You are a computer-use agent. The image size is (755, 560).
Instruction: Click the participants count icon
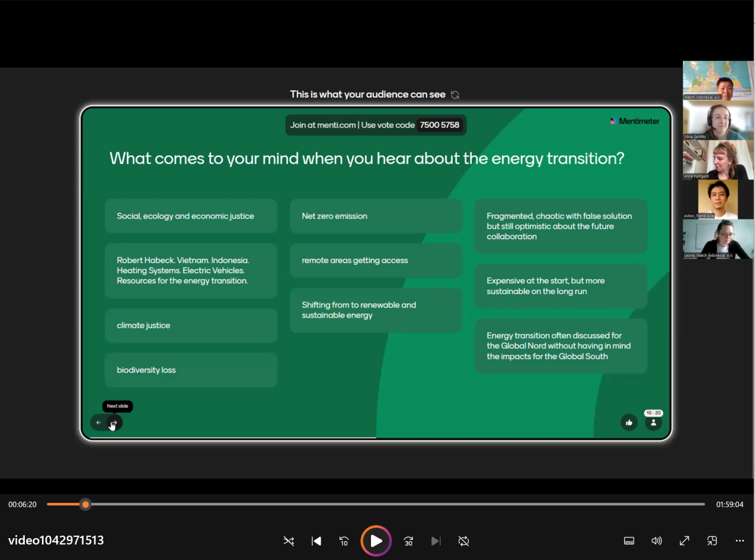(x=653, y=423)
